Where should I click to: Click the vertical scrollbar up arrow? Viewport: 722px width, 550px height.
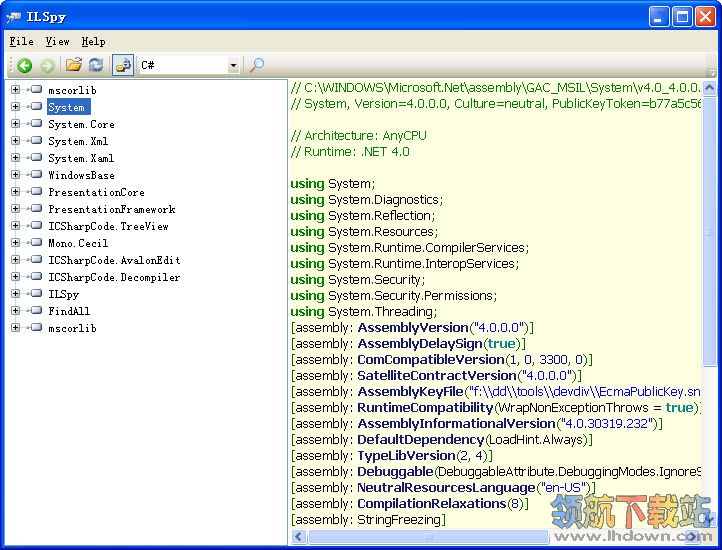coord(710,88)
